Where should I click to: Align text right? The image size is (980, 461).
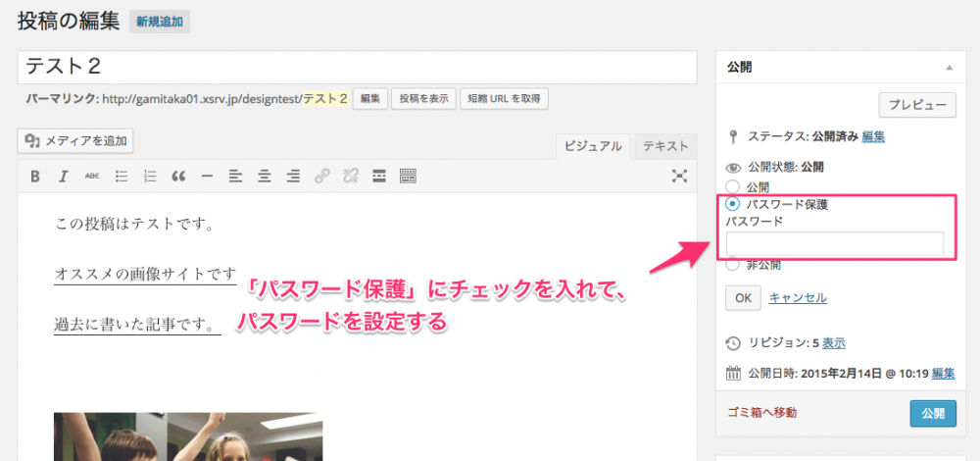(x=292, y=177)
